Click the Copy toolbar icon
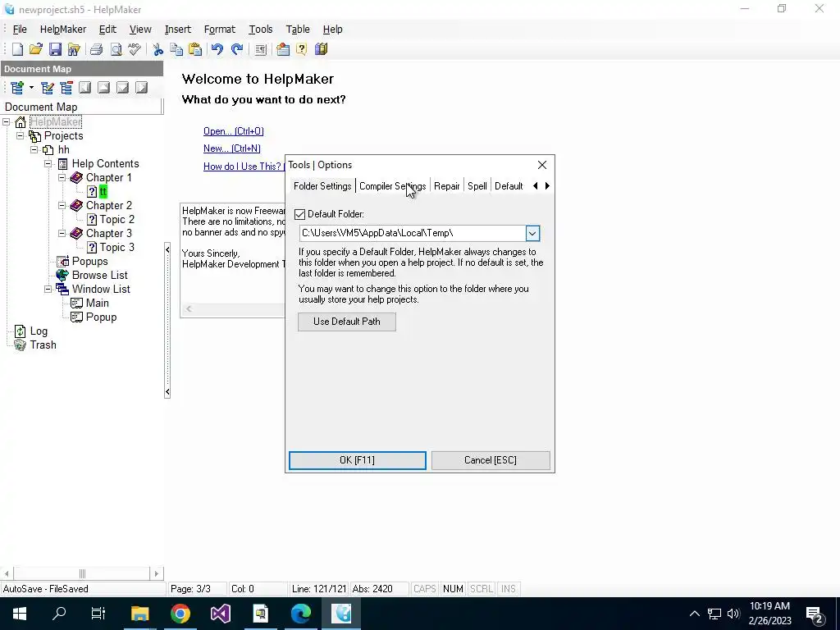 (176, 49)
